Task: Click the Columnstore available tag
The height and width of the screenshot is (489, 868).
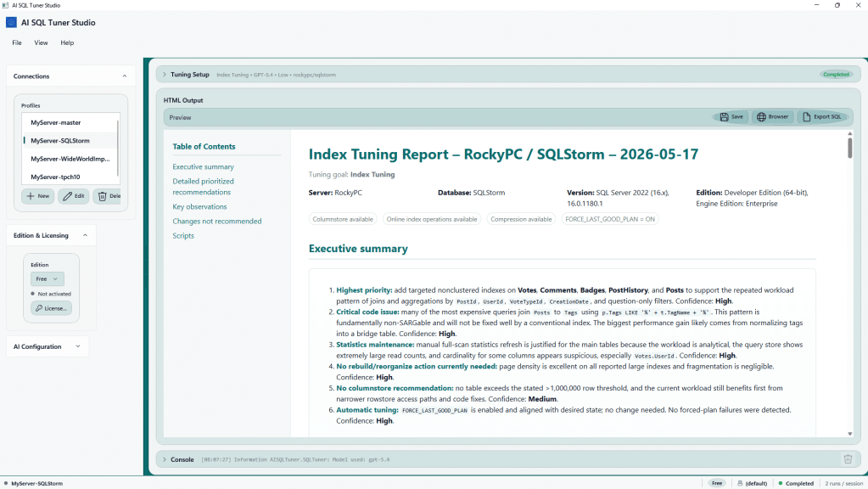Action: [343, 219]
